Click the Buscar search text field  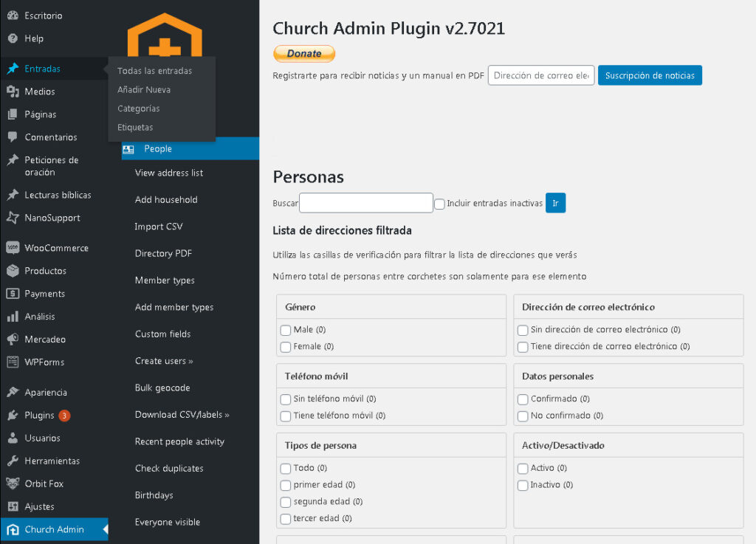(365, 203)
